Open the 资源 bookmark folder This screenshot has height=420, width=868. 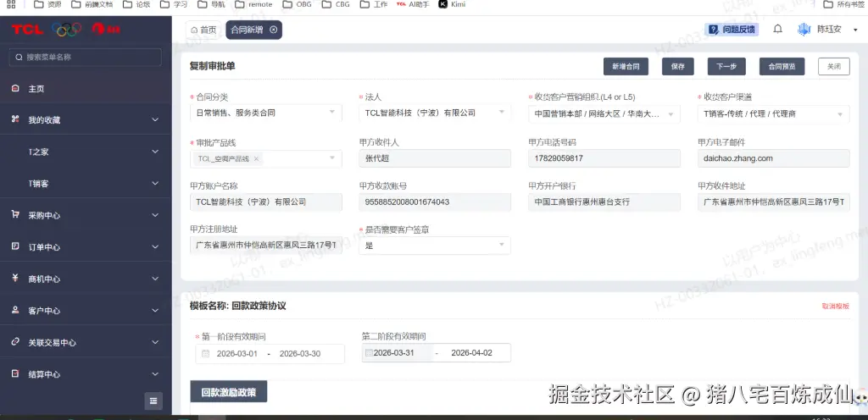pyautogui.click(x=47, y=4)
